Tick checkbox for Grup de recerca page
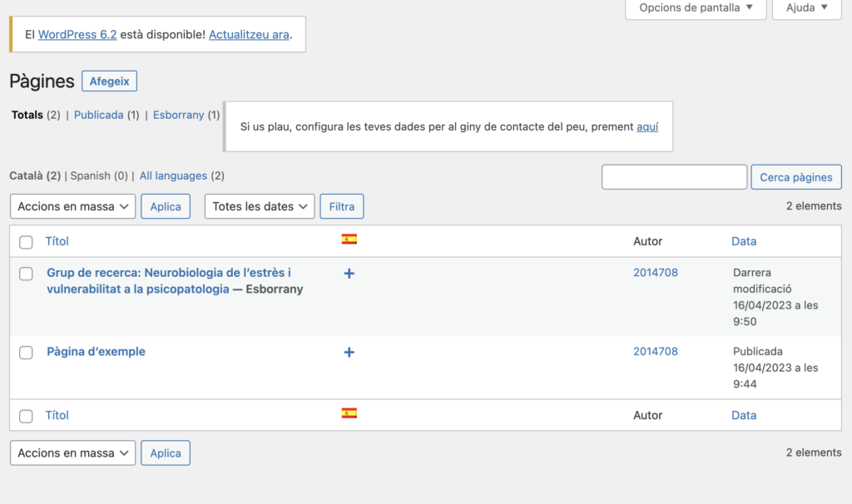Viewport: 852px width, 504px height. (26, 274)
